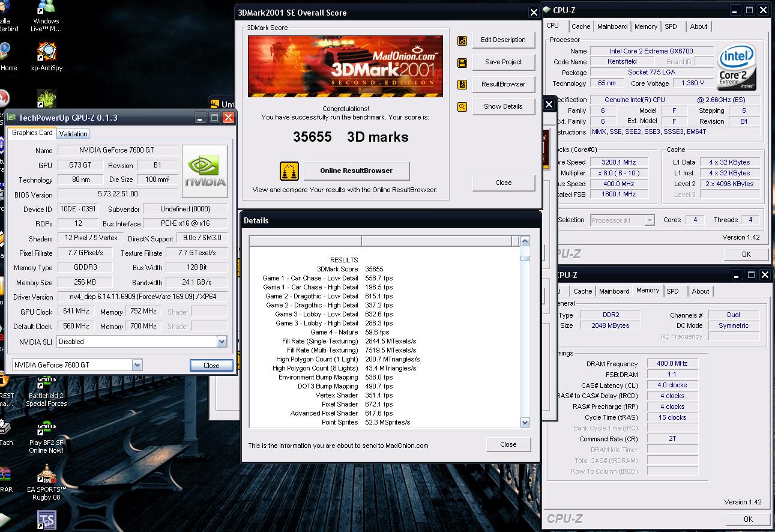The height and width of the screenshot is (532, 775).
Task: Open the About tab in top CPU-Z window
Action: (698, 26)
